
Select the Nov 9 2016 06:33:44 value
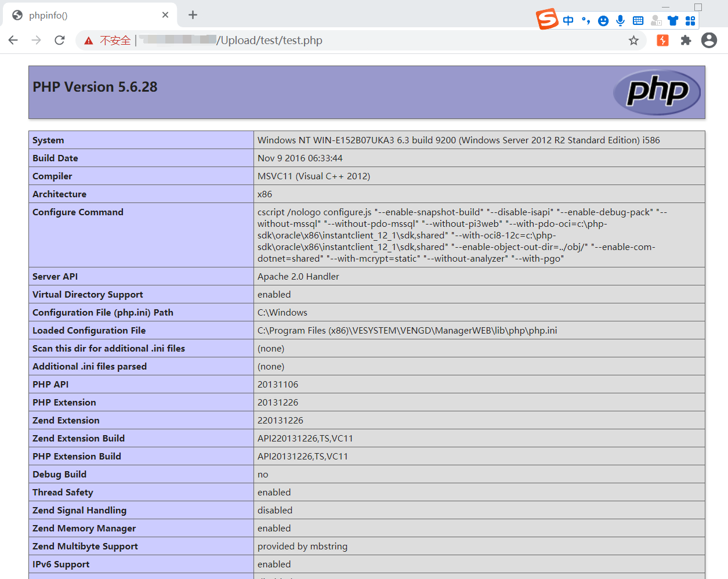click(x=300, y=158)
